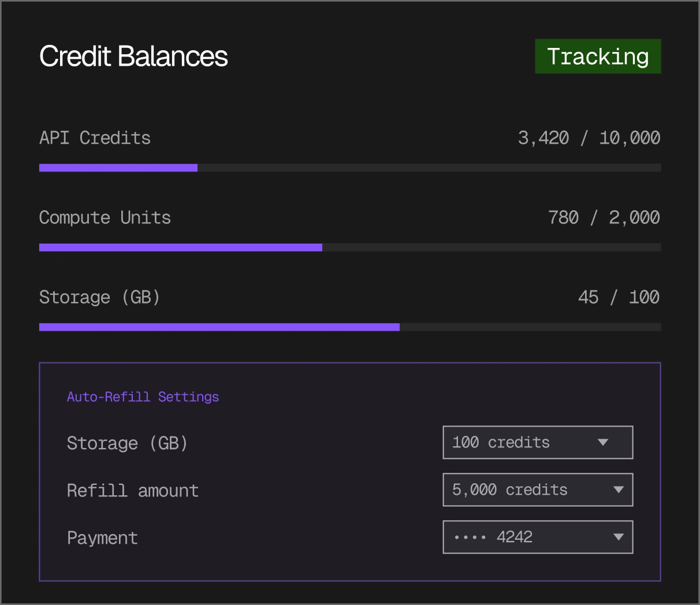Click the 3,420 / 10,000 balance value

589,138
